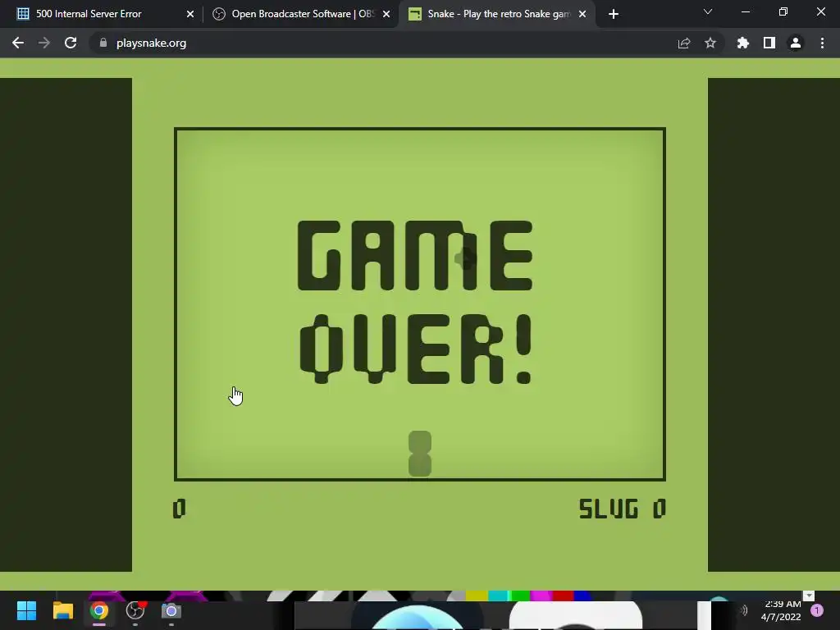840x630 pixels.
Task: Open a new browser tab
Action: [x=614, y=14]
